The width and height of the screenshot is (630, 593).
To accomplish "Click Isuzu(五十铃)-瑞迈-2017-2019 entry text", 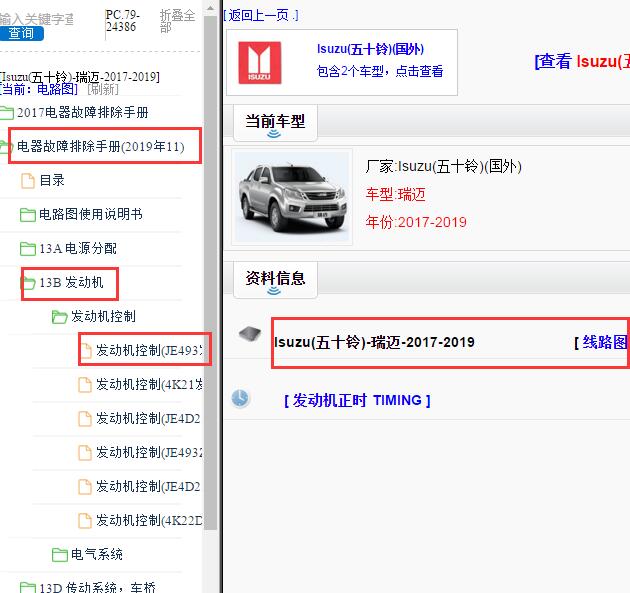I will (374, 342).
